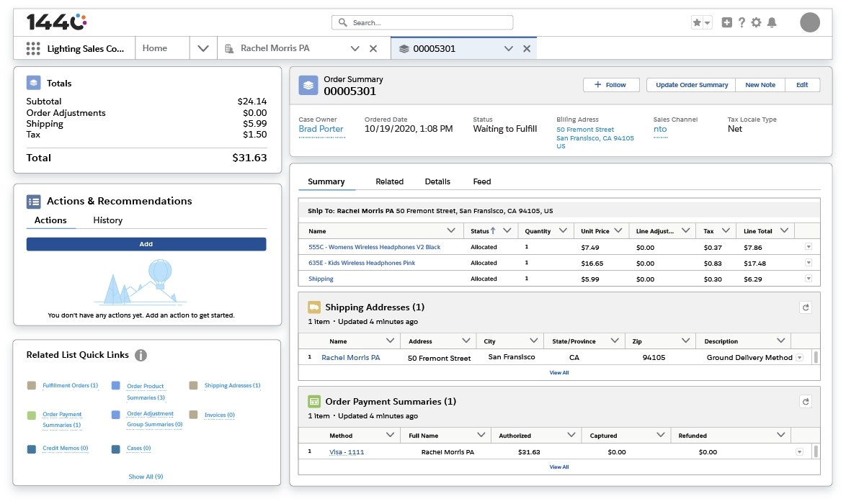Switch to the Details tab
The width and height of the screenshot is (846, 504).
point(437,181)
